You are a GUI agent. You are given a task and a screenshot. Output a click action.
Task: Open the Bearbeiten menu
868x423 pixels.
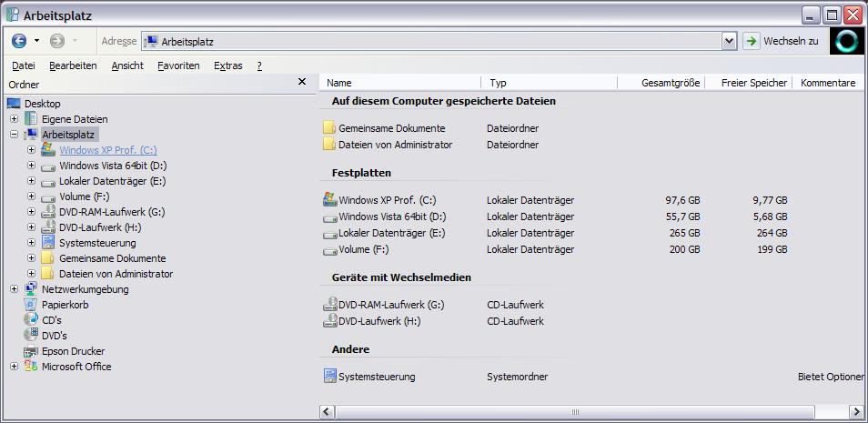coord(73,65)
